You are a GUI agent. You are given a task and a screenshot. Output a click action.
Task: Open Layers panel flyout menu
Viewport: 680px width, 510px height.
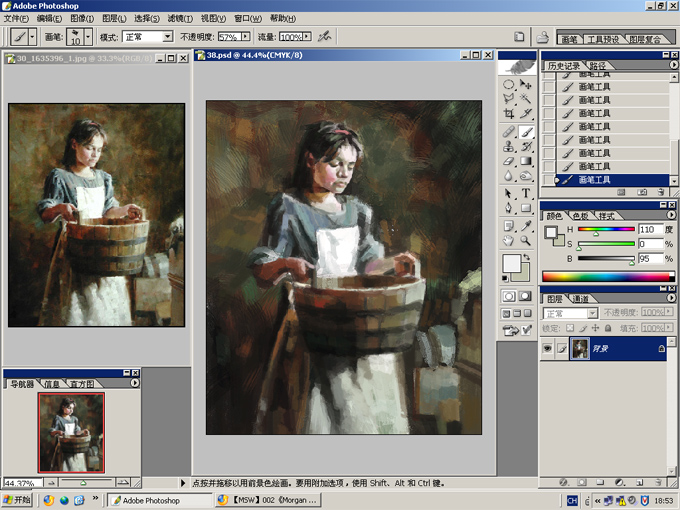coord(671,298)
